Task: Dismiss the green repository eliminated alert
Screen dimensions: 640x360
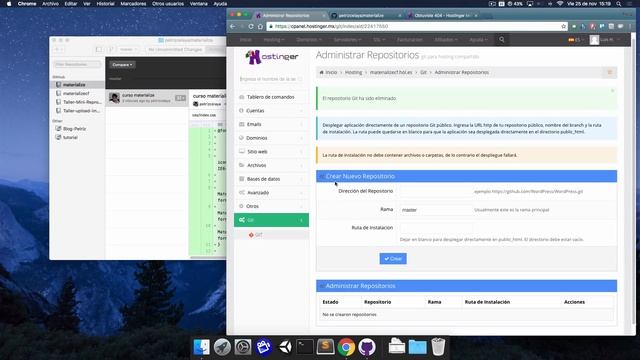Action: click(x=612, y=91)
